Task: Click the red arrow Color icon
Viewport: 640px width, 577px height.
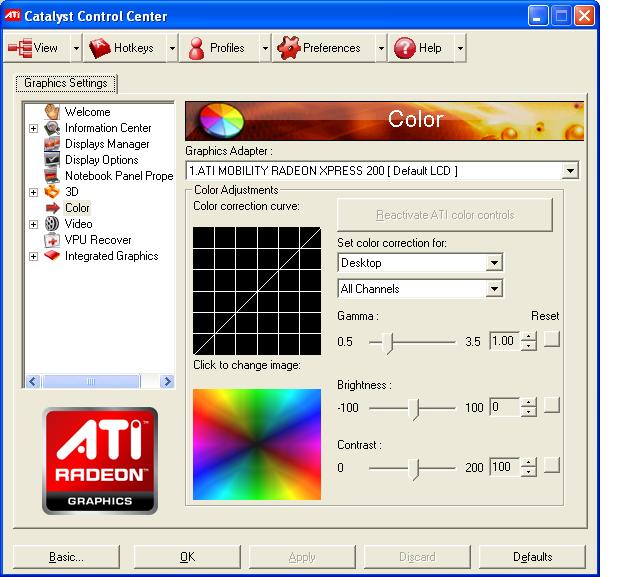Action: point(52,208)
